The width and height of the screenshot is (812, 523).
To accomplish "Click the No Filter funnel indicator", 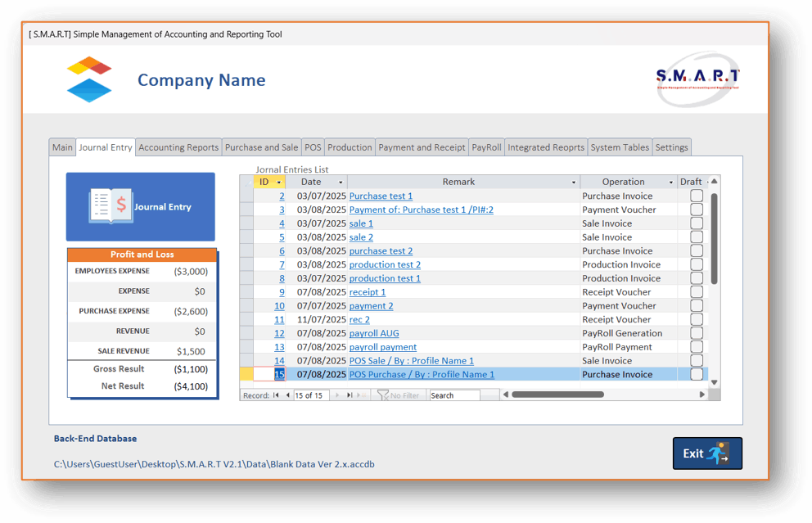I will coord(399,395).
